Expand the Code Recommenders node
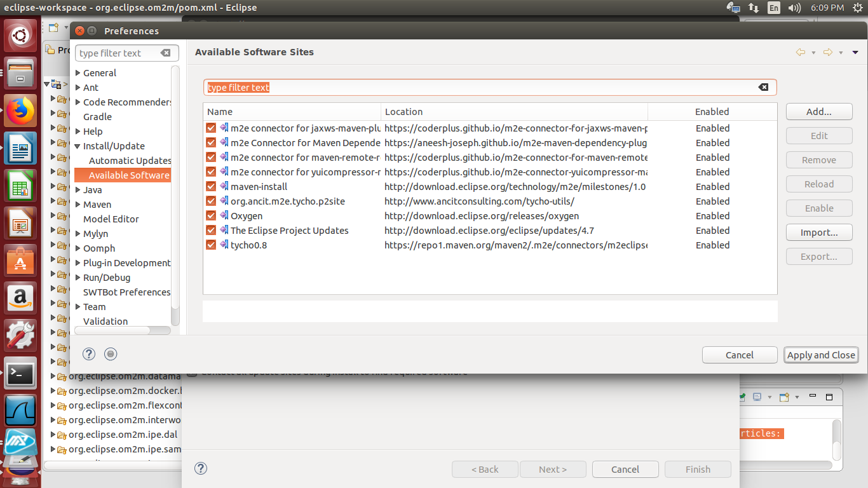The height and width of the screenshot is (488, 868). tap(78, 102)
